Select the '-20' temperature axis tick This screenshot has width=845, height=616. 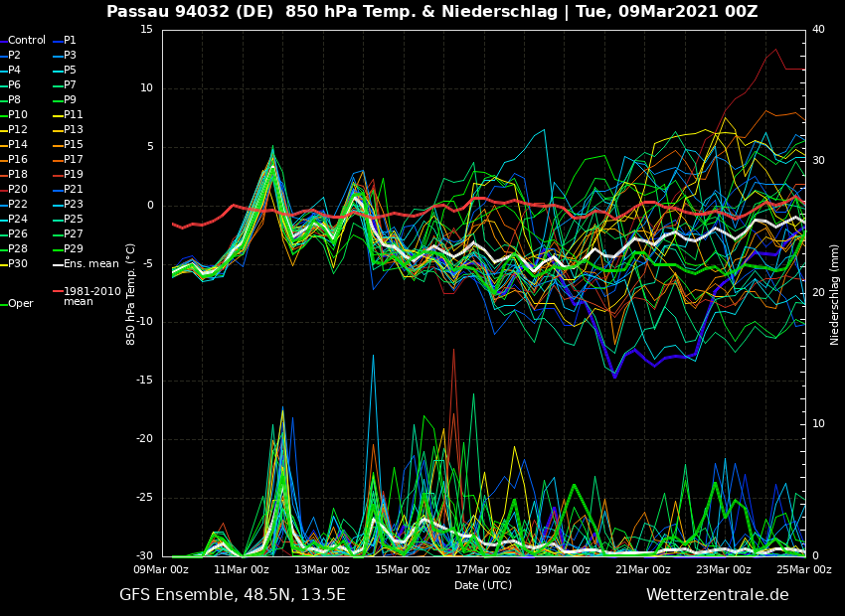(x=144, y=439)
